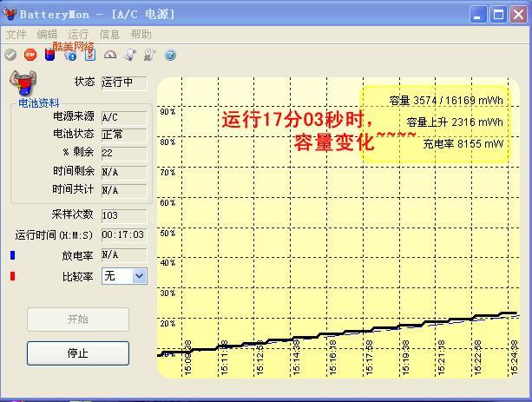Click the 电源来源 field showing A/C
The image size is (532, 402).
tap(124, 117)
